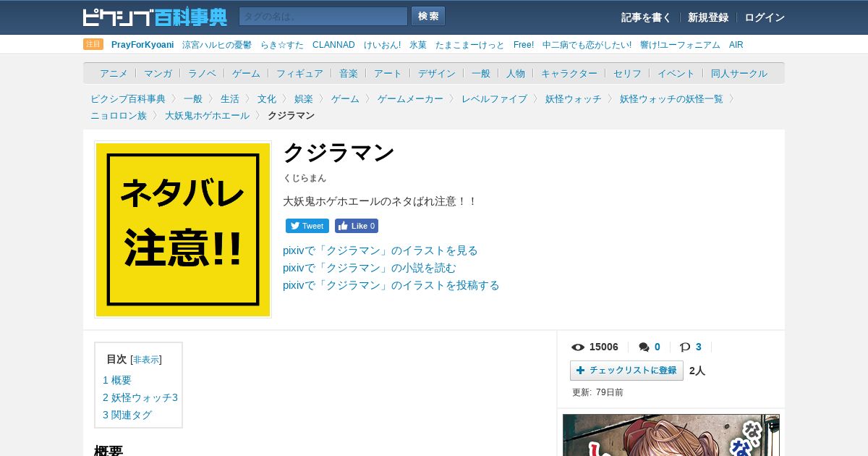
Task: Open the らき☆すた tag
Action: click(x=282, y=45)
